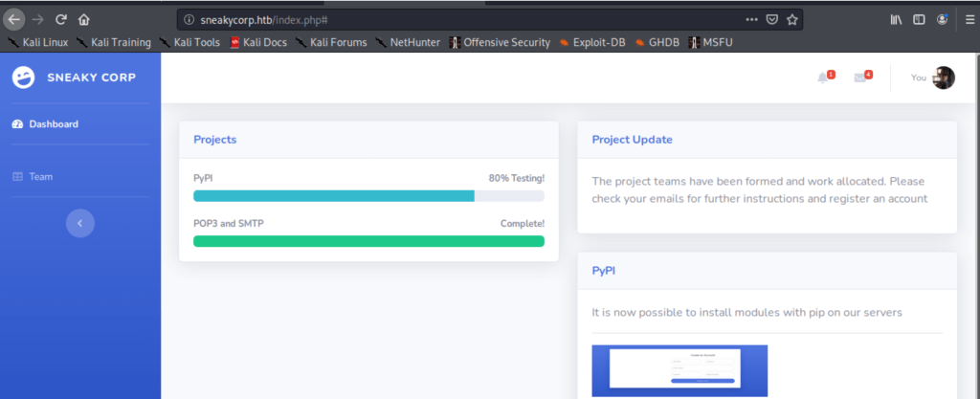Click the URL address bar field

459,19
